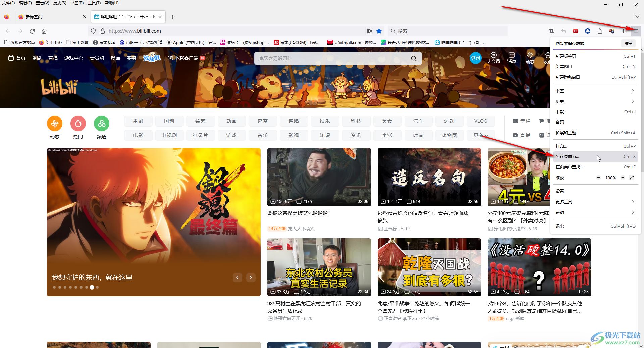Select 退出 menu entry
The image size is (644, 348).
click(595, 226)
